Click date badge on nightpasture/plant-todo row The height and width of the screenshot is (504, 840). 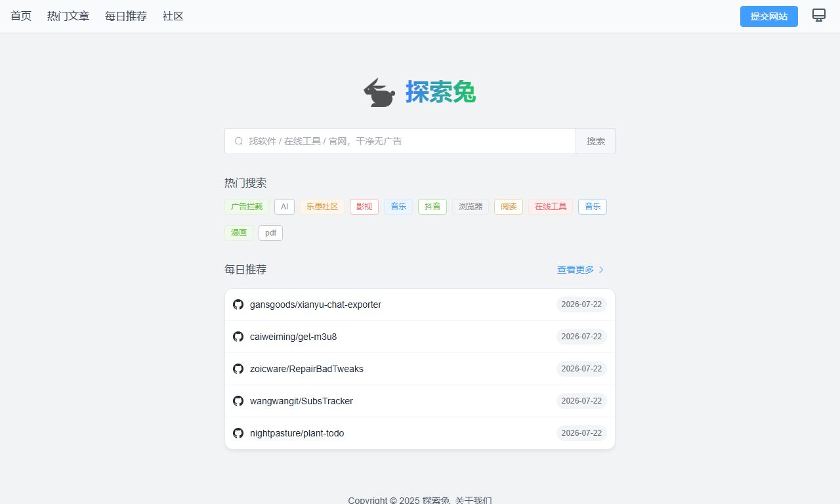(x=581, y=433)
